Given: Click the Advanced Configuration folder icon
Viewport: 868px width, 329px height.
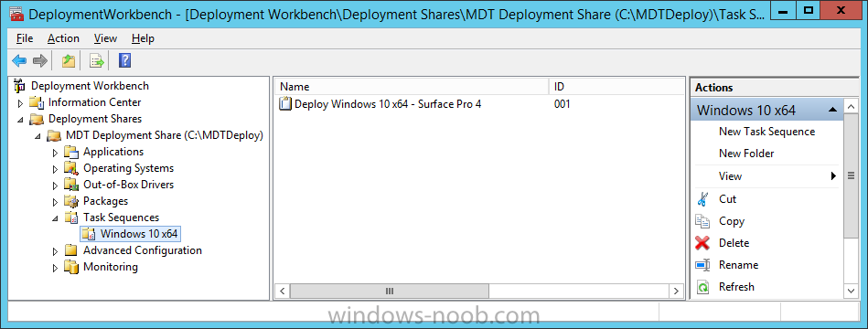Looking at the screenshot, I should pos(71,250).
